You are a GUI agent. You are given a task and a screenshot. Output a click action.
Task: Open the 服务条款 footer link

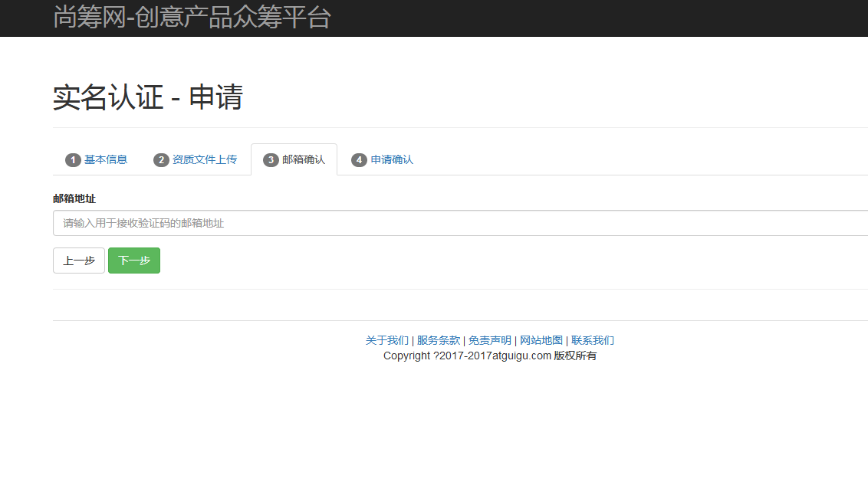click(439, 339)
